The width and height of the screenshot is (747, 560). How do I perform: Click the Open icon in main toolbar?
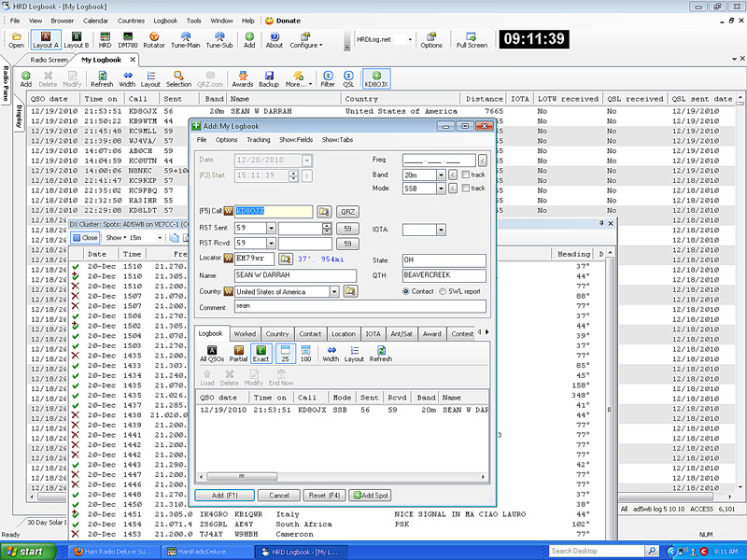16,40
